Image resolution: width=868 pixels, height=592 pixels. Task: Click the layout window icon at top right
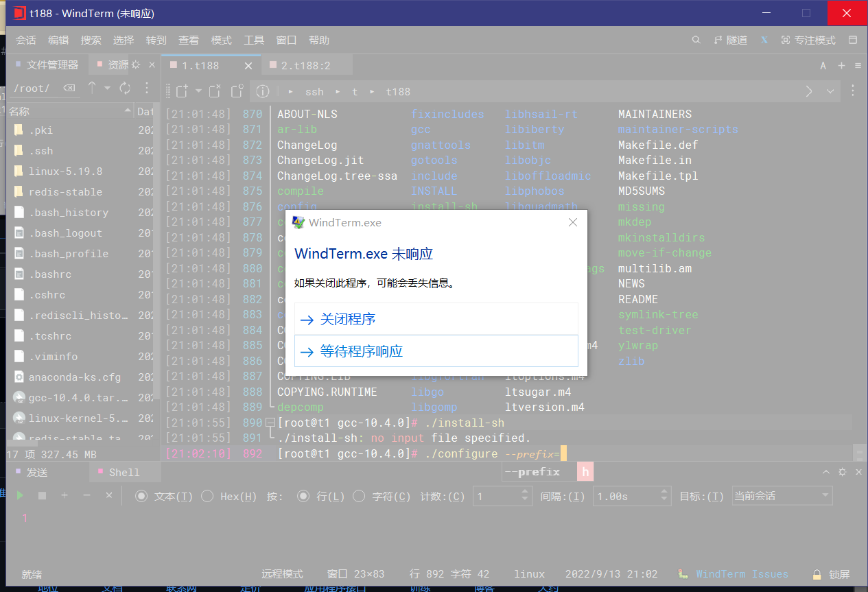pyautogui.click(x=853, y=40)
